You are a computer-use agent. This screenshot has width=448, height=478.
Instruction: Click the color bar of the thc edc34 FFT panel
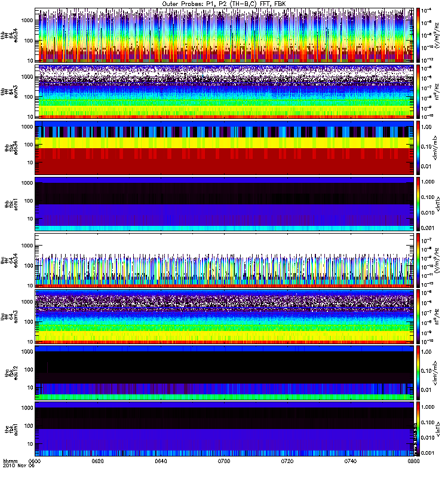coord(418,260)
